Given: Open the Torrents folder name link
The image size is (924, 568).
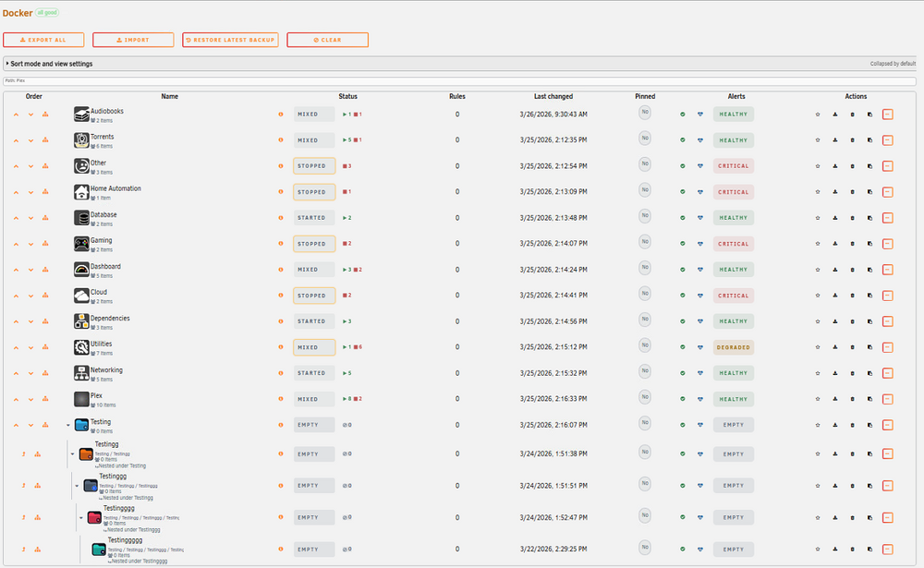Looking at the screenshot, I should (102, 137).
